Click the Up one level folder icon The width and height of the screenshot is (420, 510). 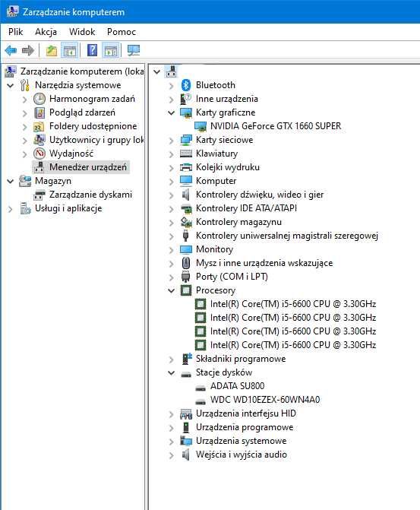point(52,50)
